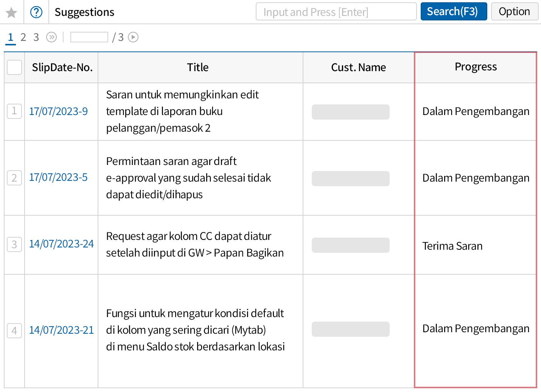This screenshot has height=392, width=541.
Task: Click the Progress column header
Action: point(476,67)
